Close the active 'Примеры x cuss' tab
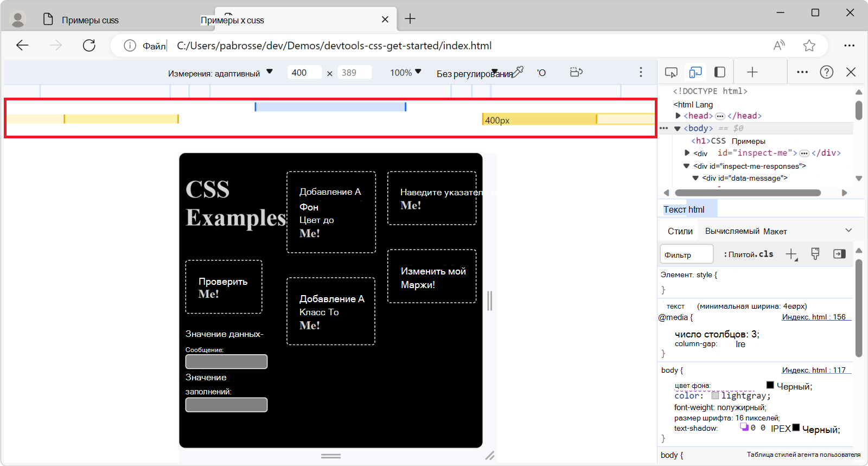This screenshot has width=868, height=466. [x=385, y=20]
